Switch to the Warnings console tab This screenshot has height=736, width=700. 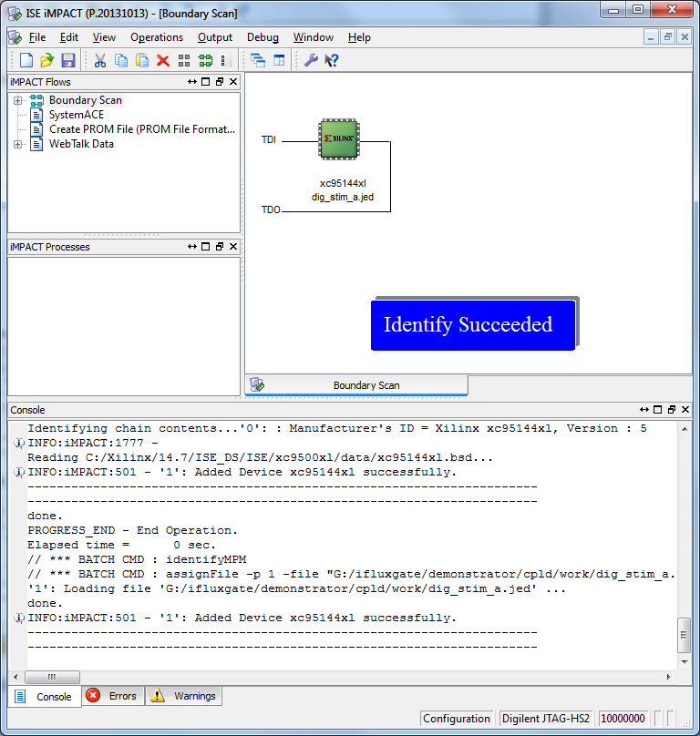click(x=184, y=696)
